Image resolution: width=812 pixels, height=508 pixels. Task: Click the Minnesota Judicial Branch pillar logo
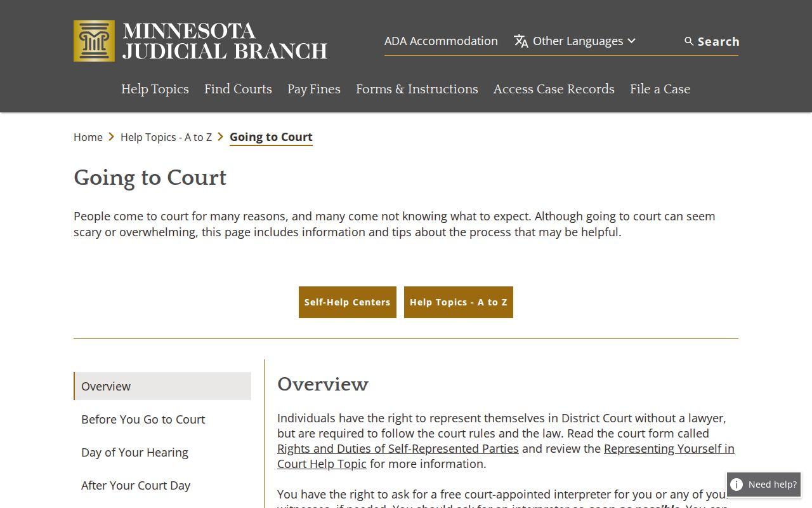pos(94,41)
